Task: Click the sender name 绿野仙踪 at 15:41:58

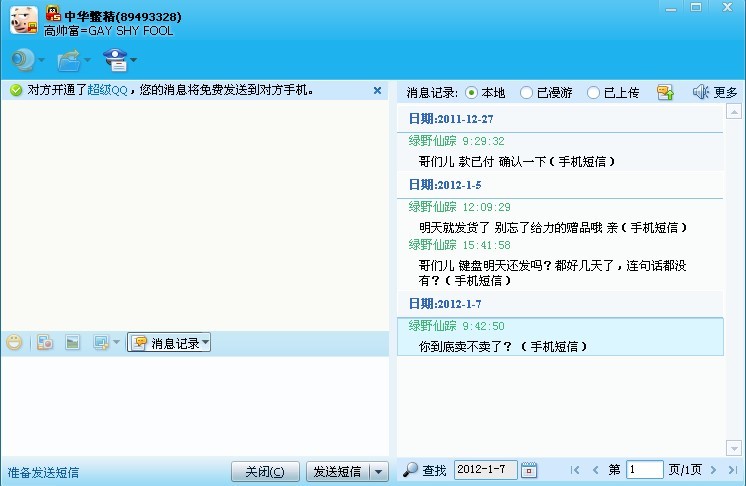Action: click(x=432, y=245)
